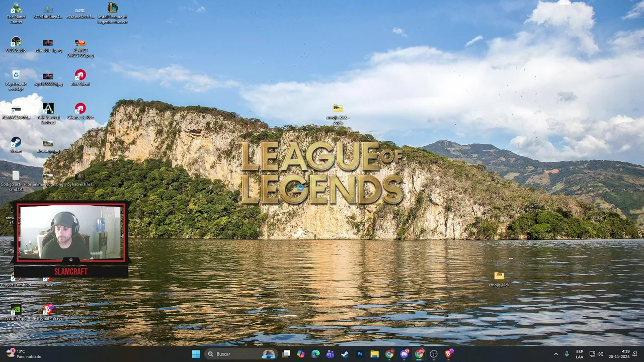Screen dimensions: 644x362
Task: Launch Photoshop from the taskbar
Action: point(360,354)
